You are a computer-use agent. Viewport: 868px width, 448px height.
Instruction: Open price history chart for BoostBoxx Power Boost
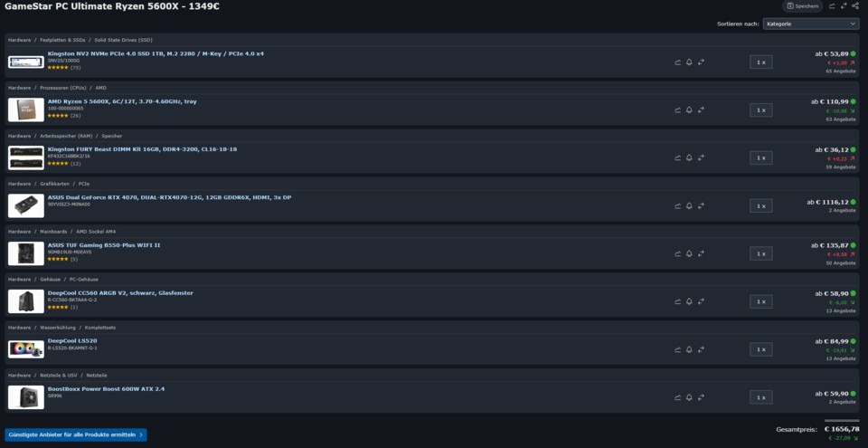tap(677, 397)
